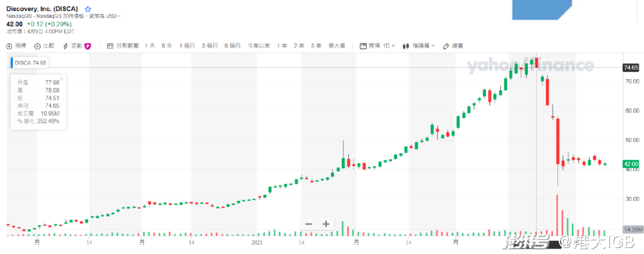The height and width of the screenshot is (254, 644).
Task: Open the 繪畫 drawing tools
Action: (x=453, y=46)
